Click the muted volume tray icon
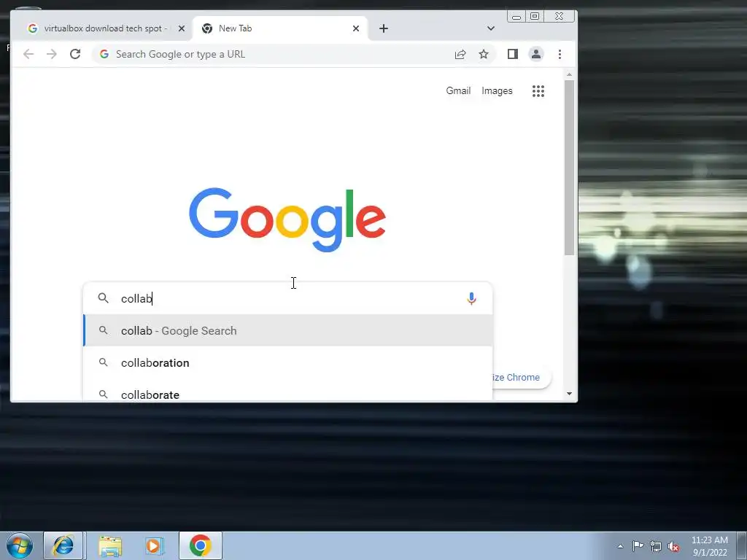This screenshot has height=560, width=747. click(673, 546)
